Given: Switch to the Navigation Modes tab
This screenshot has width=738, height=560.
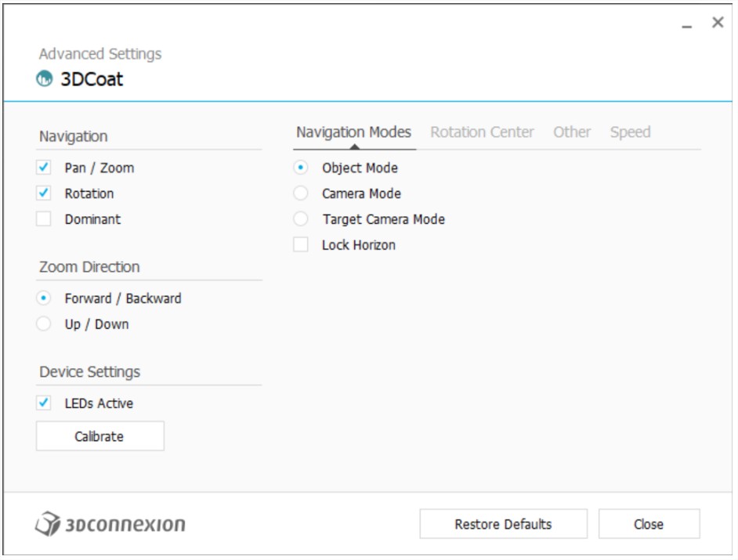Looking at the screenshot, I should tap(354, 132).
